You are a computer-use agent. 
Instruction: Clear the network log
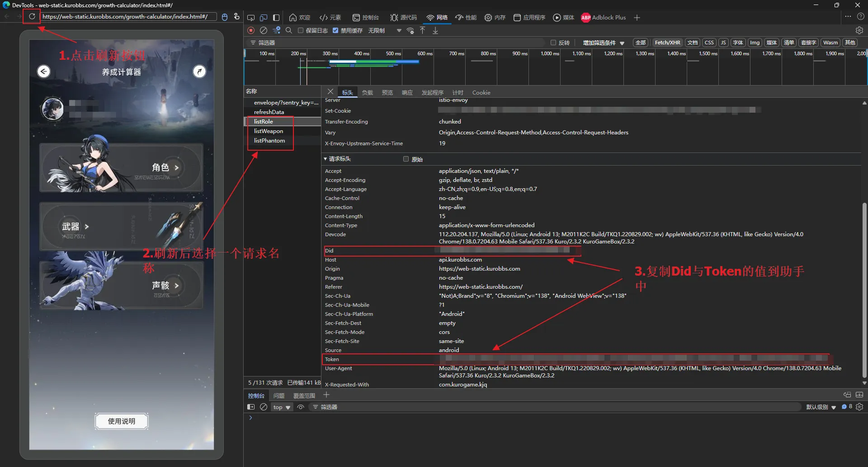pyautogui.click(x=264, y=30)
